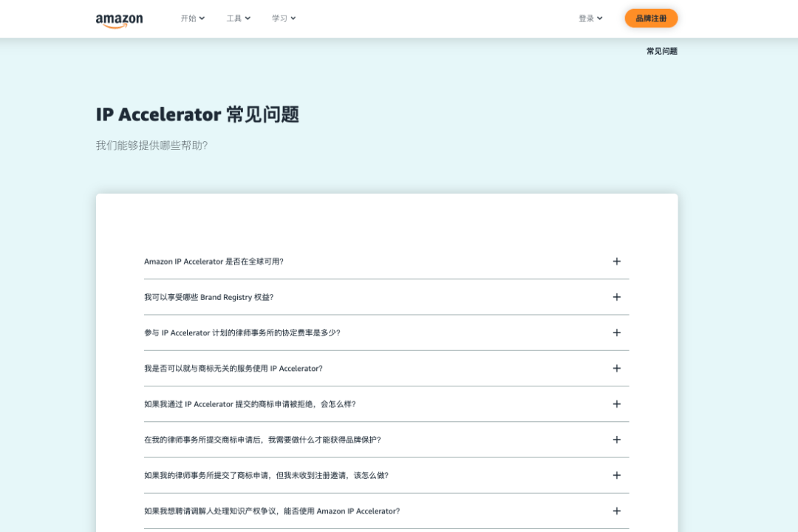Expand plus icon for 未收到注册邀请 question
798x532 pixels.
coord(616,475)
